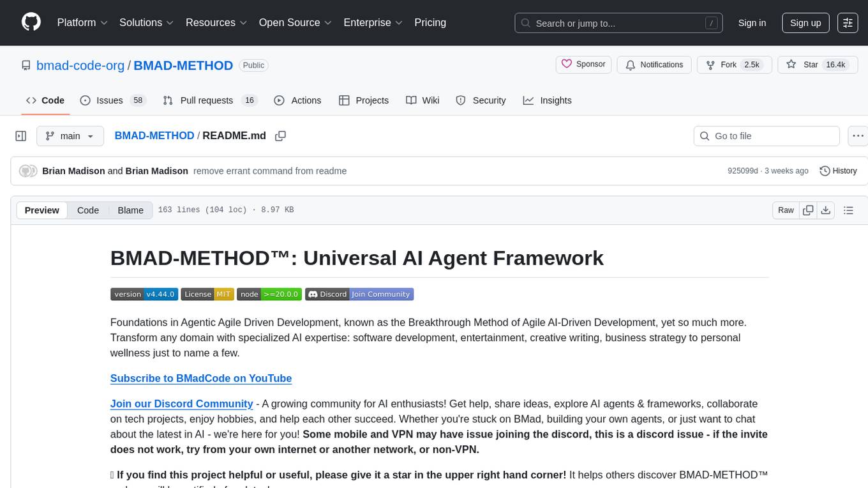Collapse the file tree side panel
868x488 pixels.
pyautogui.click(x=21, y=136)
